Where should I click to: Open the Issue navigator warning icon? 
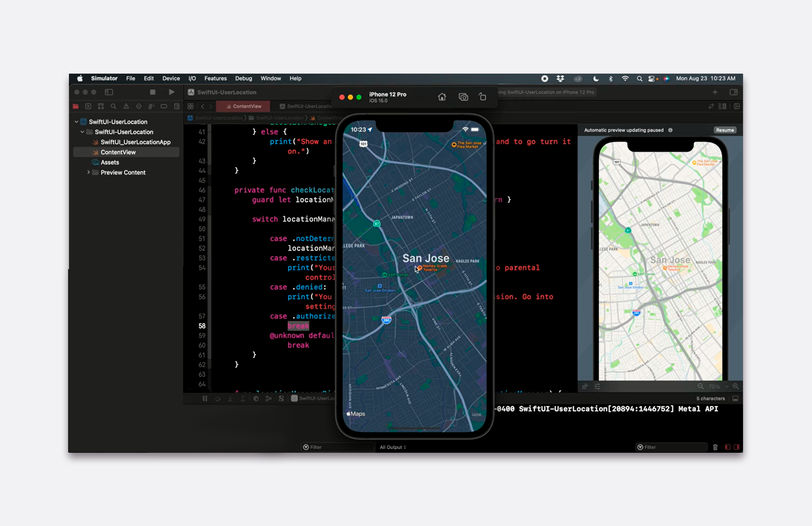tap(126, 106)
